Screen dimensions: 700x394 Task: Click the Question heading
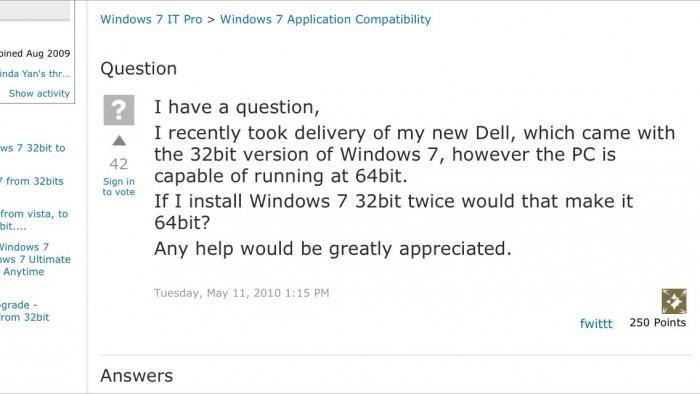pos(138,69)
